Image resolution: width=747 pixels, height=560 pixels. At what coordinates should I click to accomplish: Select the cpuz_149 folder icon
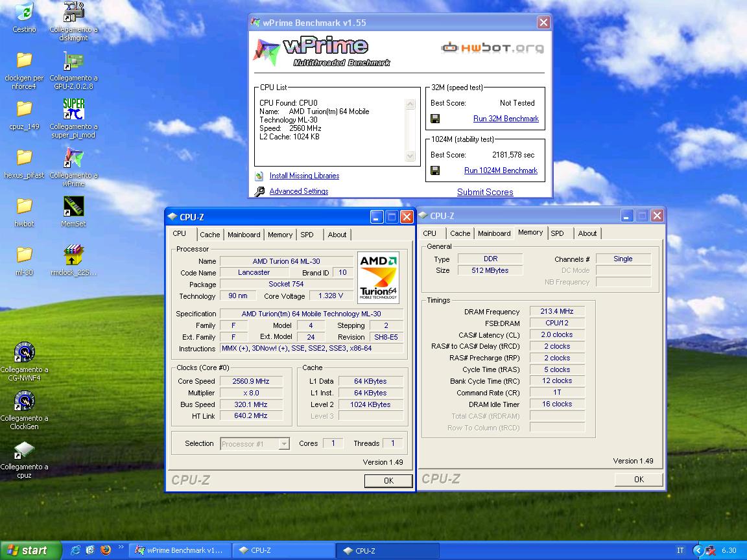point(24,110)
